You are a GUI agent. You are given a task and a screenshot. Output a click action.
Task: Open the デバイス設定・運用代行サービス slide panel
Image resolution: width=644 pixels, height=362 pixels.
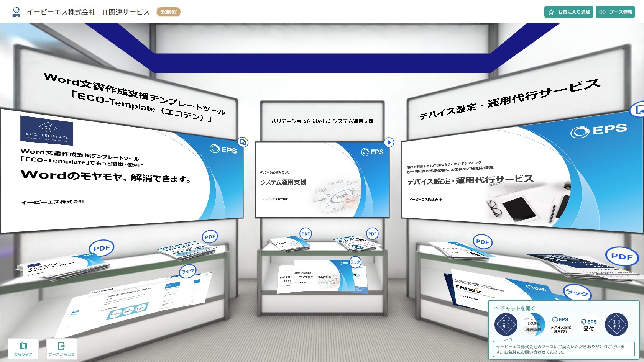coord(522,172)
